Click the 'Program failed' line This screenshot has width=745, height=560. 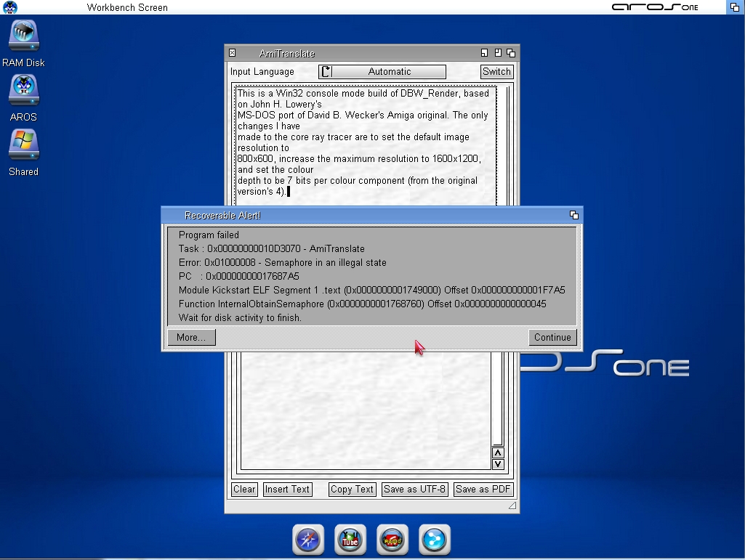coord(209,235)
